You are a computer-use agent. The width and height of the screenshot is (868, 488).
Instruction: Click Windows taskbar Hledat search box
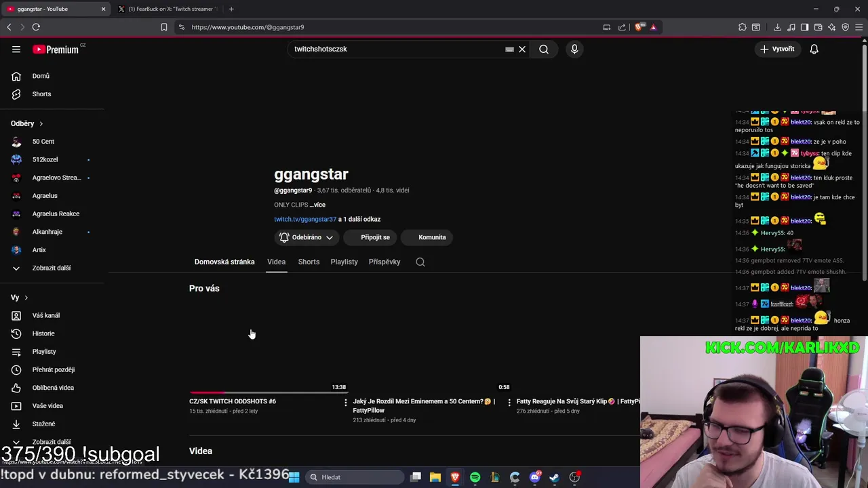[354, 477]
